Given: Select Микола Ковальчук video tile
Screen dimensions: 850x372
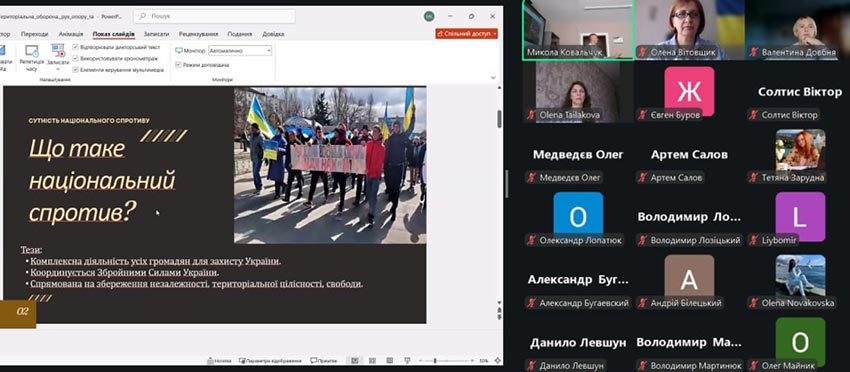Looking at the screenshot, I should pos(578,30).
